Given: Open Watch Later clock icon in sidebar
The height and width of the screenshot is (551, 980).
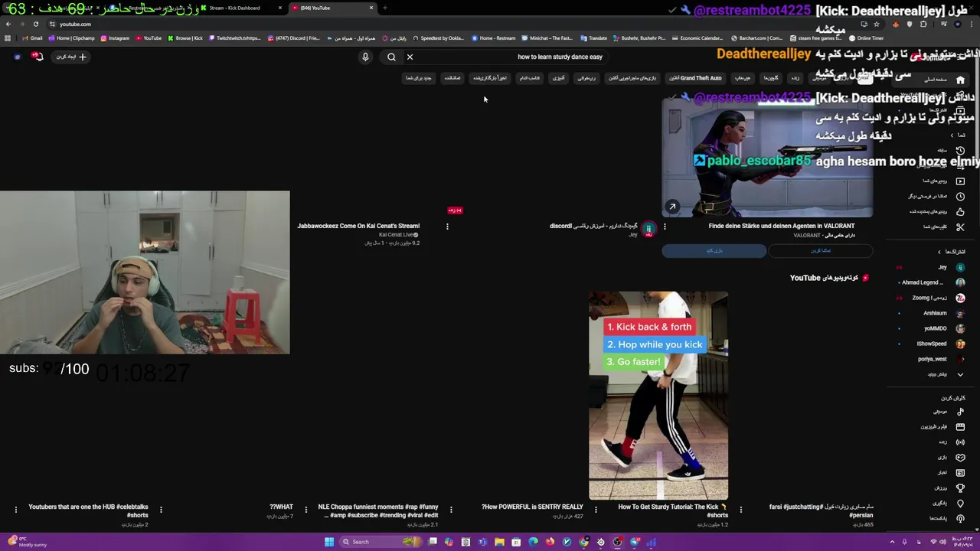Looking at the screenshot, I should click(960, 196).
